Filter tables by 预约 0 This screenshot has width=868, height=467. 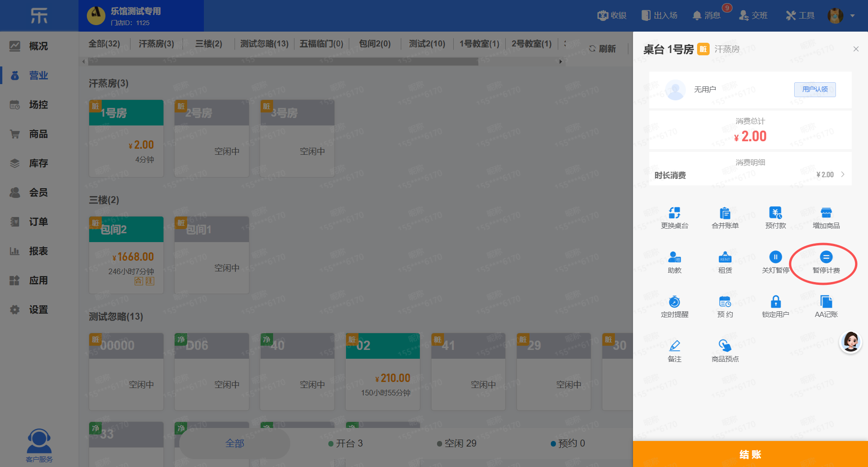coord(568,443)
